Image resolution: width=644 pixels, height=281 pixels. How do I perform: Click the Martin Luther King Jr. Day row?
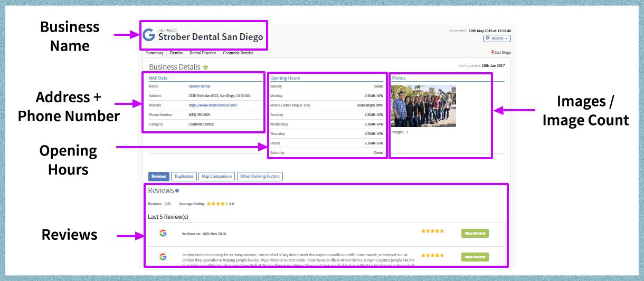[327, 105]
